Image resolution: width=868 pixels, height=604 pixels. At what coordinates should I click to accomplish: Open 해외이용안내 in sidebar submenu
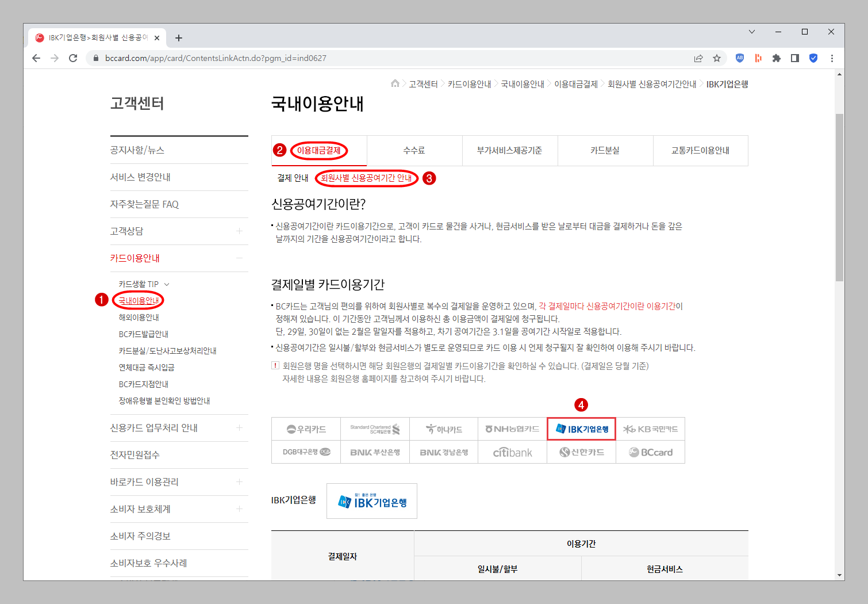pyautogui.click(x=139, y=318)
